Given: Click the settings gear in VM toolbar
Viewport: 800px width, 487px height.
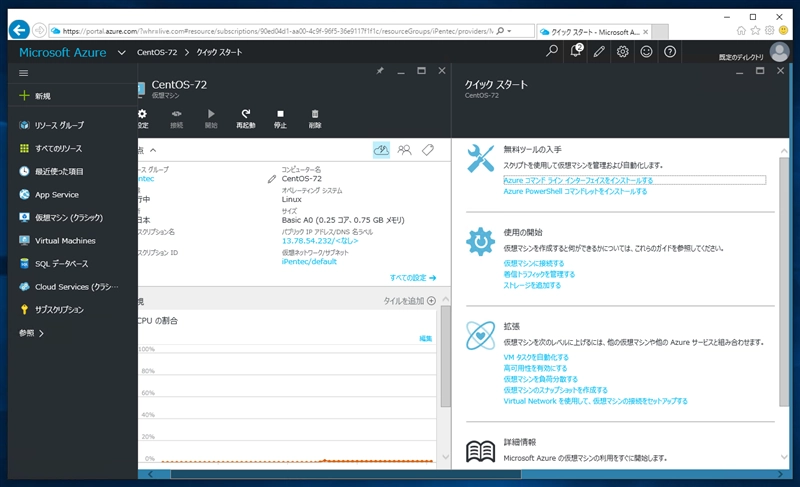Looking at the screenshot, I should click(142, 114).
